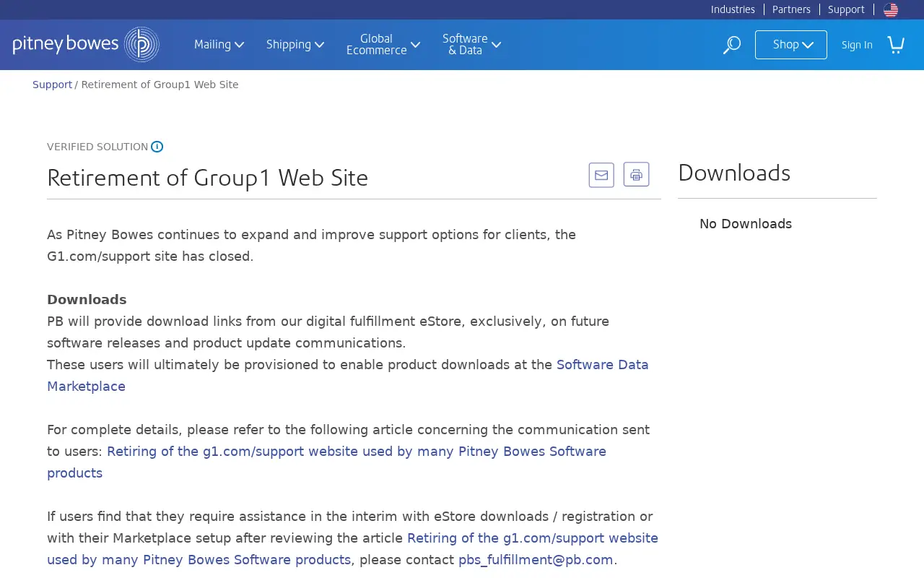The image size is (924, 578).
Task: Open Industries in the top bar
Action: (x=733, y=9)
